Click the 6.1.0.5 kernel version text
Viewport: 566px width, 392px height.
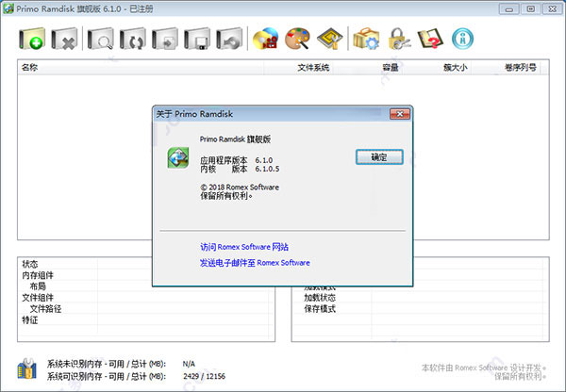point(267,169)
